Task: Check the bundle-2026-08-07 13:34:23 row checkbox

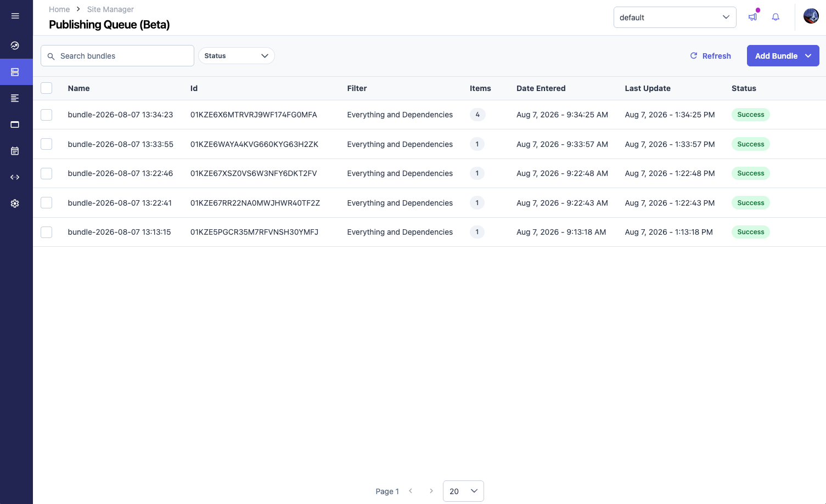Action: [47, 115]
